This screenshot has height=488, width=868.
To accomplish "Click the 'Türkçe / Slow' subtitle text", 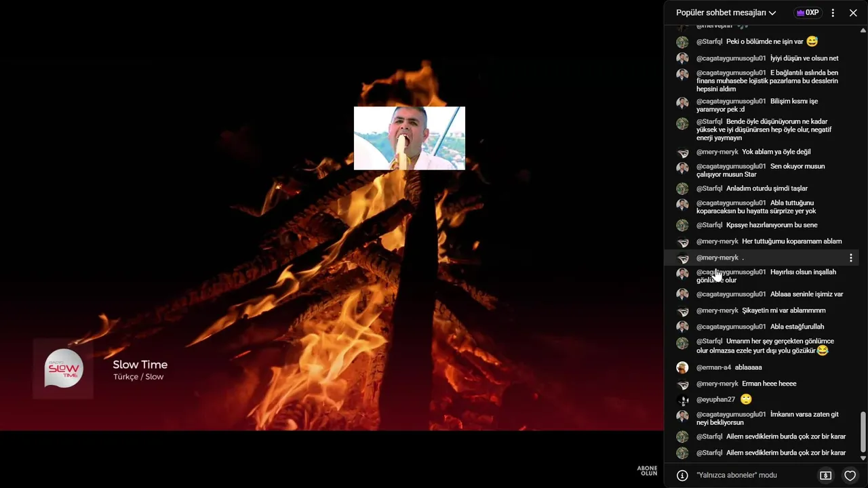I will [x=138, y=377].
